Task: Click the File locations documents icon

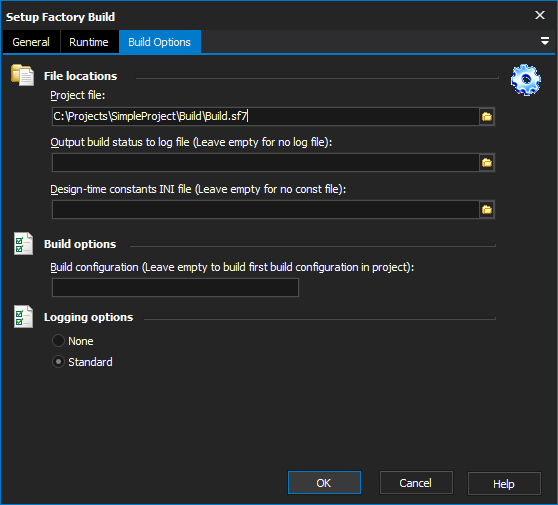Action: (x=22, y=75)
